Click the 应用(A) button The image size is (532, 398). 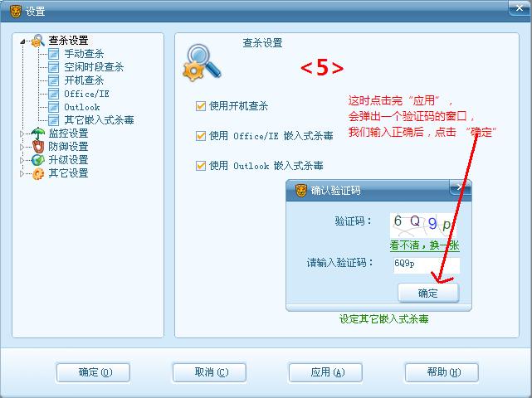click(325, 372)
